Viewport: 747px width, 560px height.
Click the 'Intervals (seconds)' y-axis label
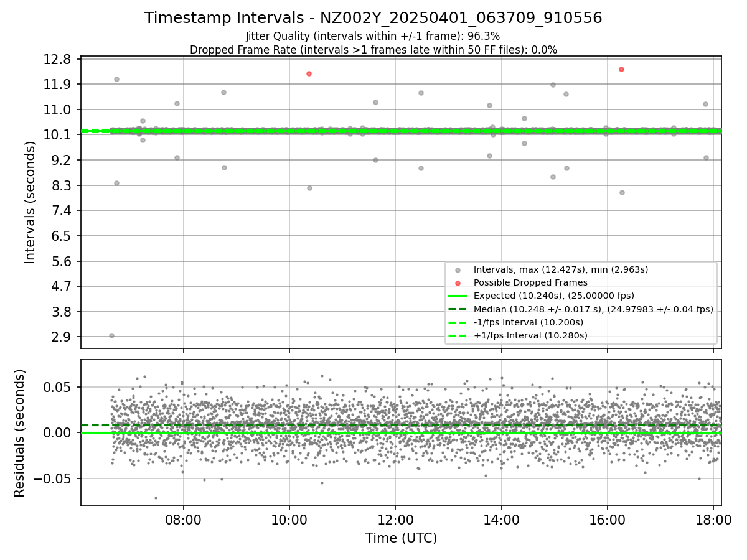point(31,202)
